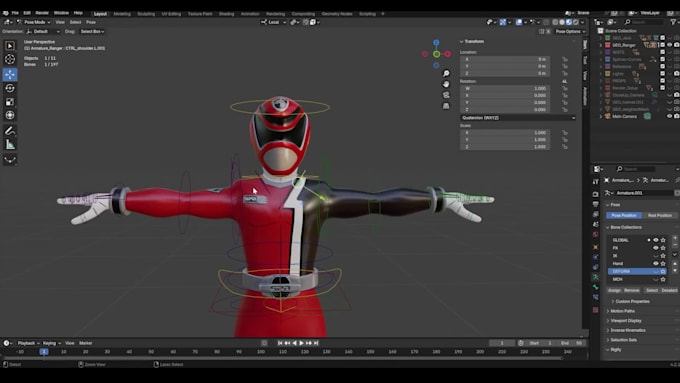Select the Rotate tool
Screen dimensions: 680x383
(x=10, y=88)
